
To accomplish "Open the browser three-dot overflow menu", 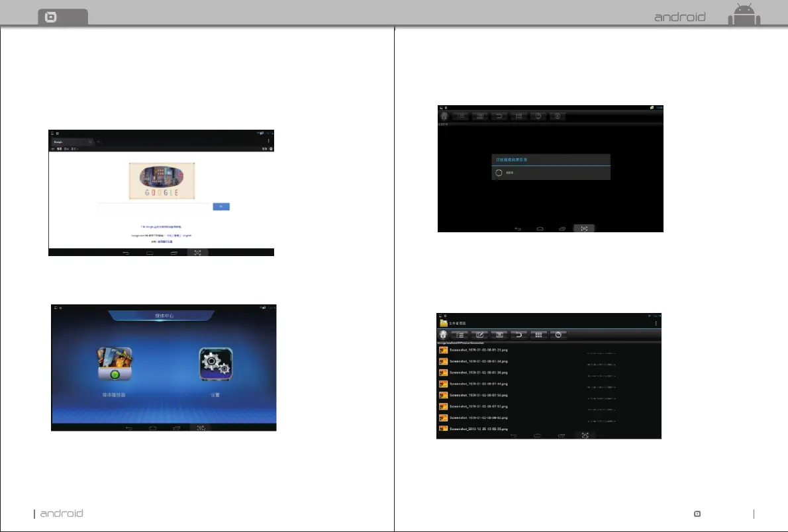I will (x=268, y=141).
